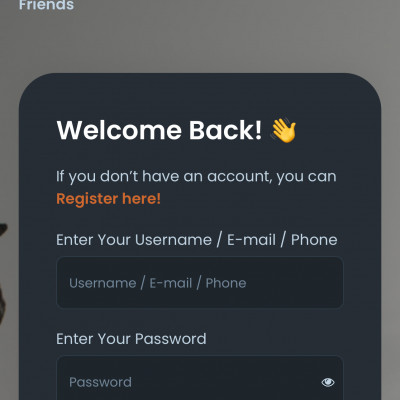This screenshot has width=400, height=400.
Task: Click the dark image at the left edge
Action: point(3,273)
